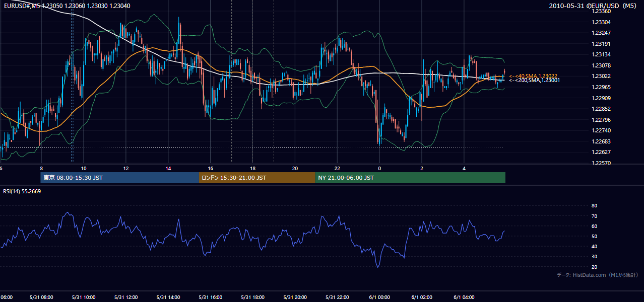This screenshot has width=644, height=302.
Task: Click price axis value 1.23134
Action: [x=600, y=54]
